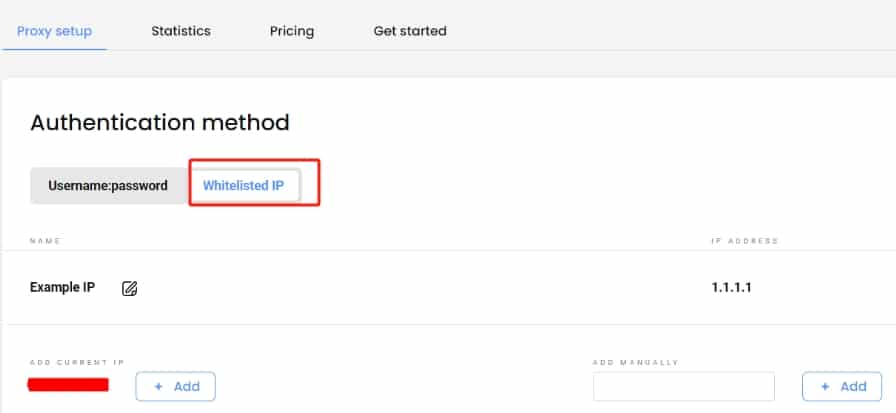Select the Whitelisted IP authentication option
The width and height of the screenshot is (896, 413).
tap(243, 186)
